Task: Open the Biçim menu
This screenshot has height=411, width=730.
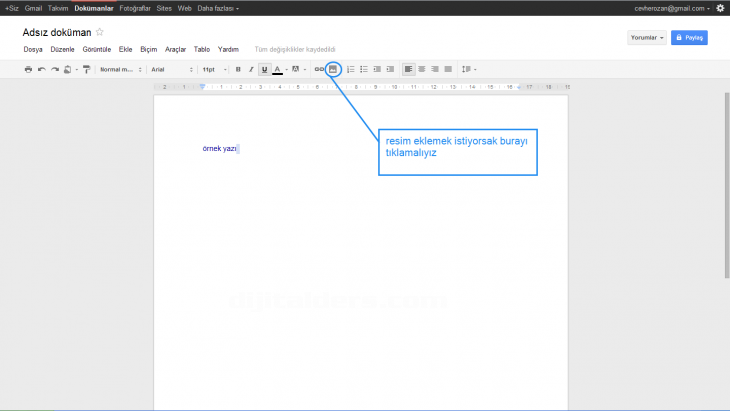Action: pos(149,48)
